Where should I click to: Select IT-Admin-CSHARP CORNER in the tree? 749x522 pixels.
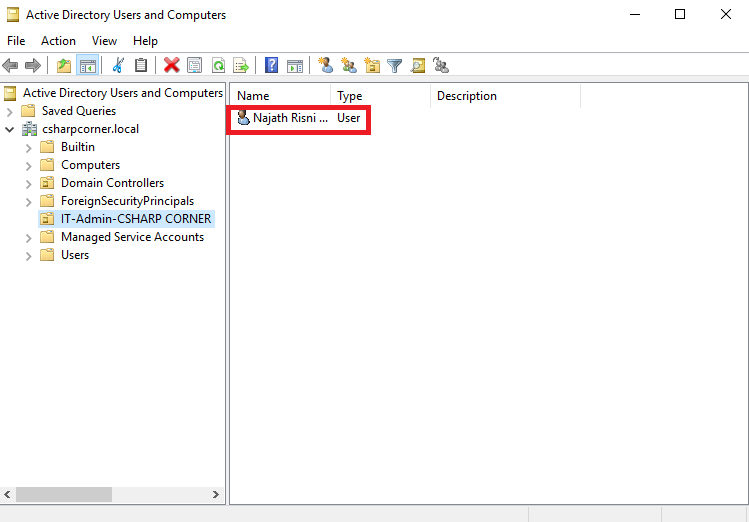click(136, 219)
